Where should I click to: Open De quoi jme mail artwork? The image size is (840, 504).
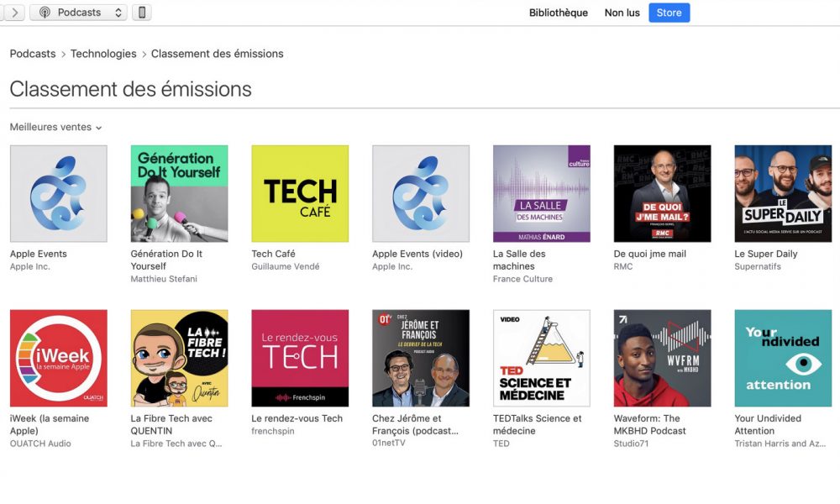click(662, 193)
